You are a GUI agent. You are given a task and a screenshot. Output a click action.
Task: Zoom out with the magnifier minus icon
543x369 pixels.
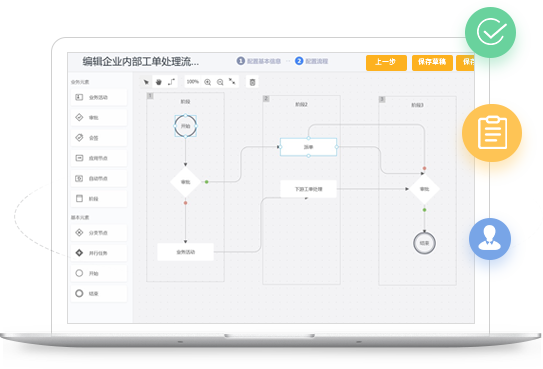pos(220,82)
